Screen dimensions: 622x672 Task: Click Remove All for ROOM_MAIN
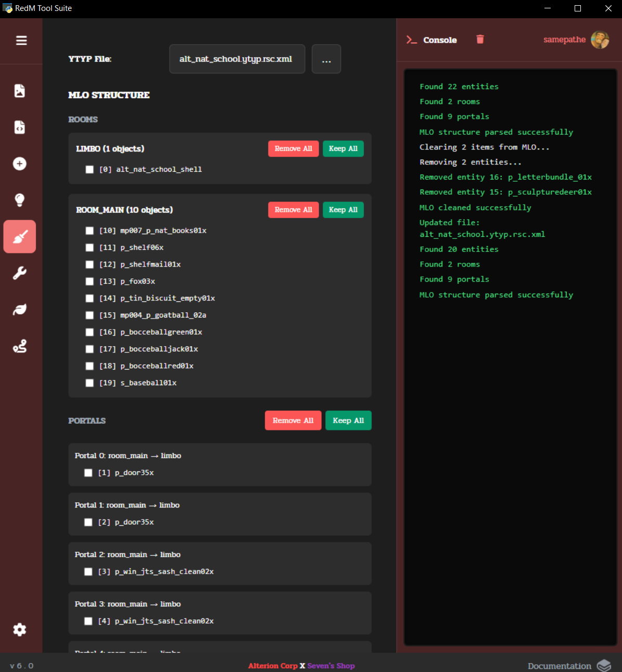293,210
